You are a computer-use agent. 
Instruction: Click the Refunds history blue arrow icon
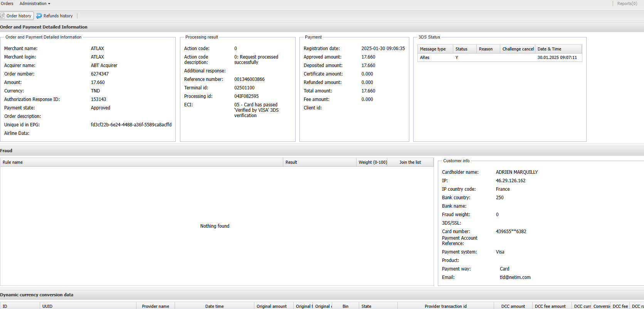pyautogui.click(x=39, y=16)
